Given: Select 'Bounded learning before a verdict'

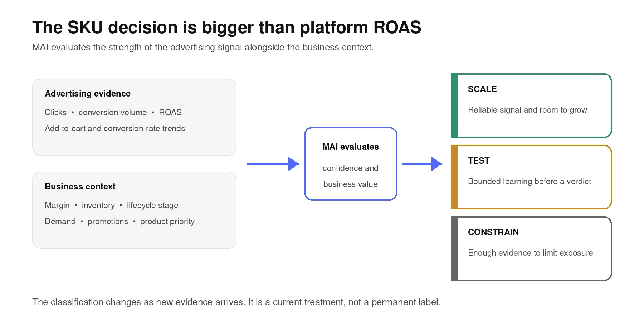Looking at the screenshot, I should [x=530, y=181].
